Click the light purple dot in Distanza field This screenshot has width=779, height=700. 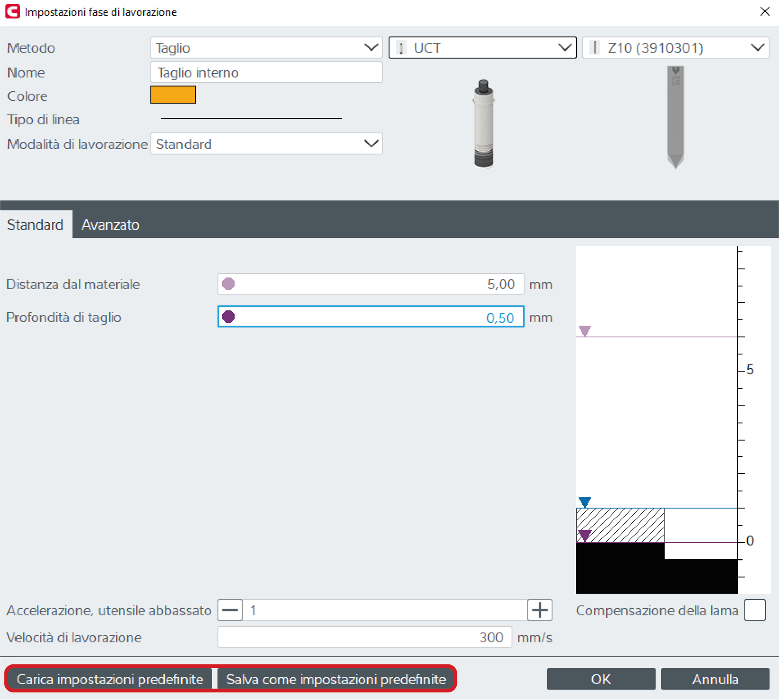[228, 284]
